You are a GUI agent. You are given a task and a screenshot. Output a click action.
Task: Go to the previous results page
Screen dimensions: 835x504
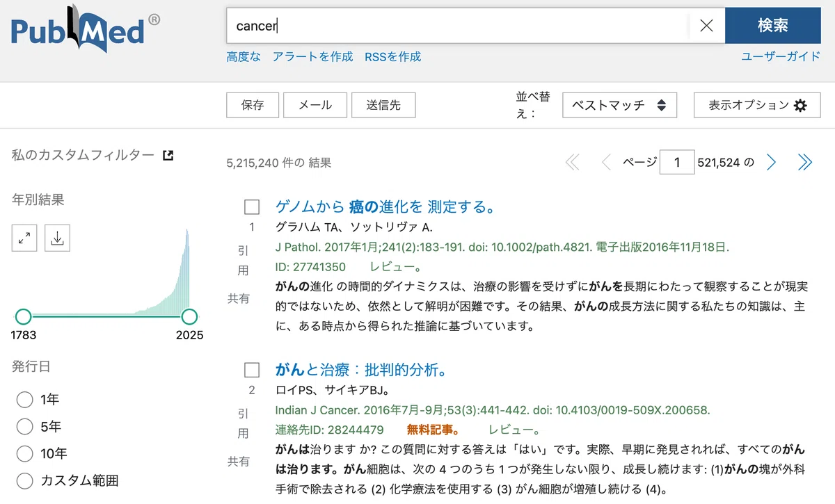605,163
